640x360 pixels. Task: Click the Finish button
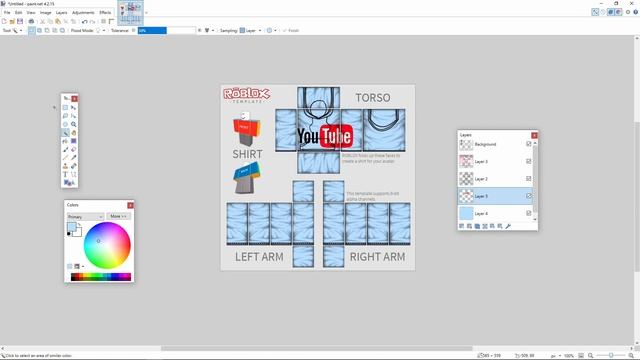(291, 30)
